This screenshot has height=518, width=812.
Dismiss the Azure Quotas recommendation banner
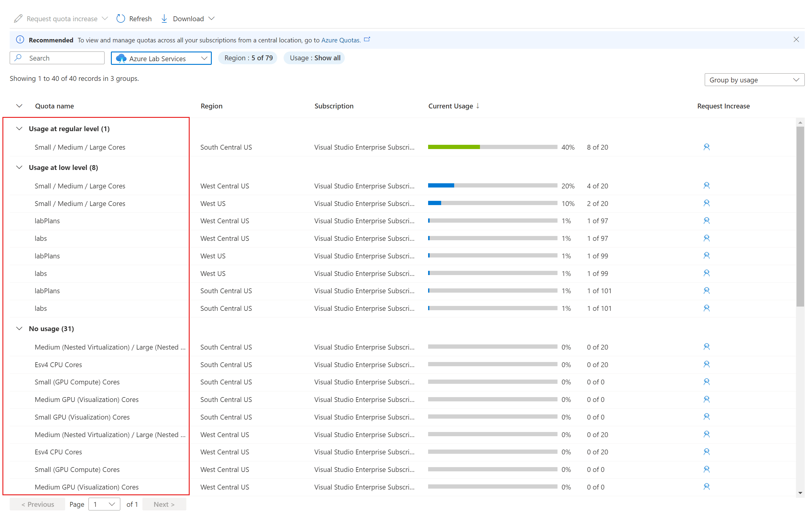point(797,39)
